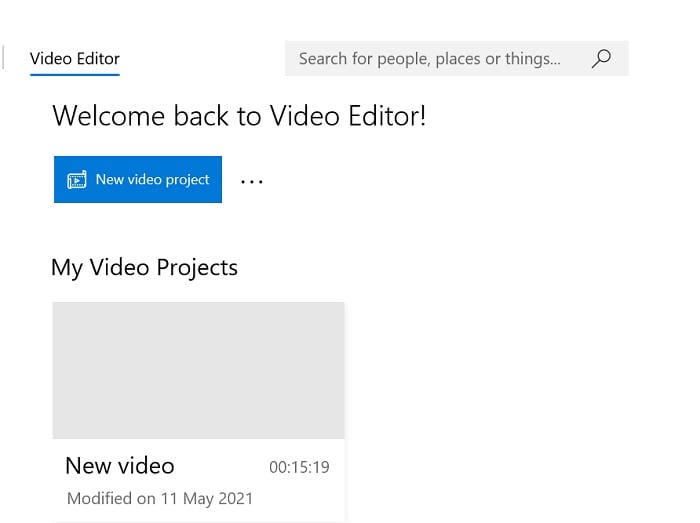Click the "My Video Projects" heading
700x523 pixels.
[x=144, y=268]
